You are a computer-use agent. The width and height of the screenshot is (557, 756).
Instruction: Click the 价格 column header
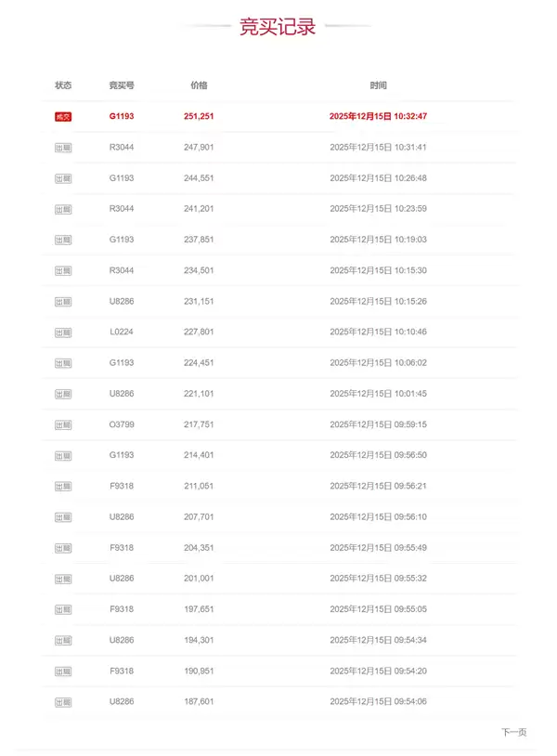[199, 85]
